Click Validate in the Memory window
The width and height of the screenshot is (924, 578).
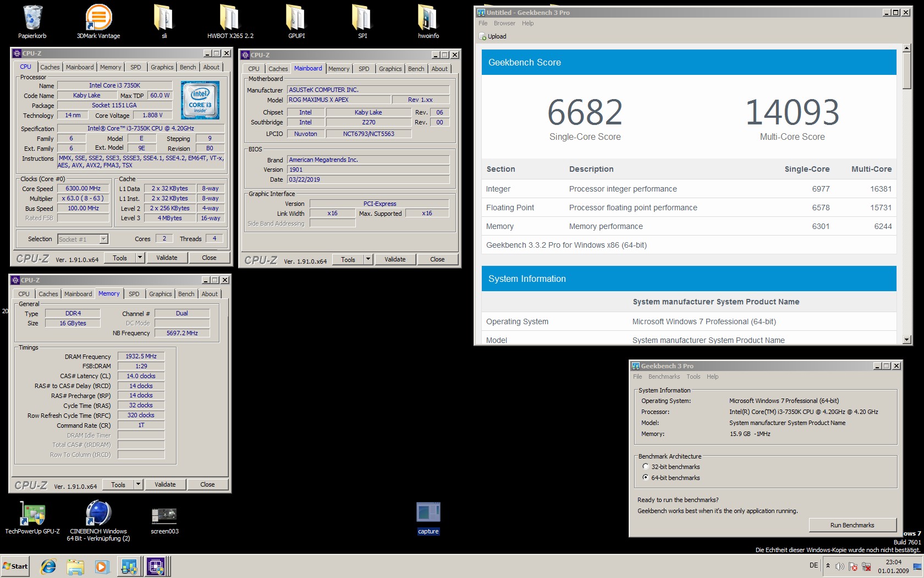tap(165, 484)
